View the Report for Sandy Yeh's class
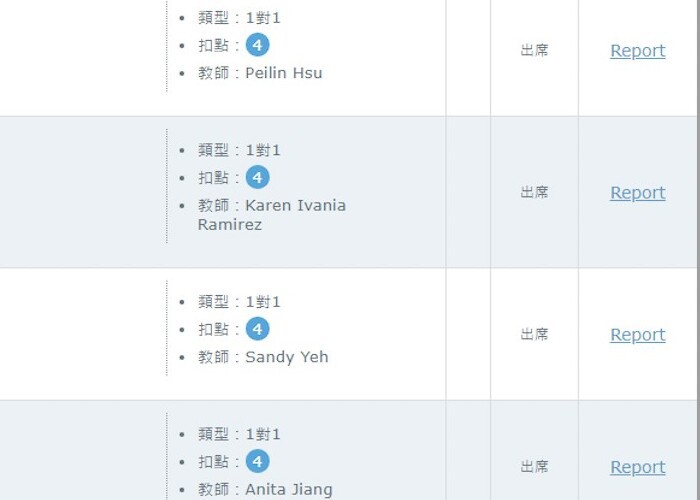700x500 pixels. click(x=637, y=335)
